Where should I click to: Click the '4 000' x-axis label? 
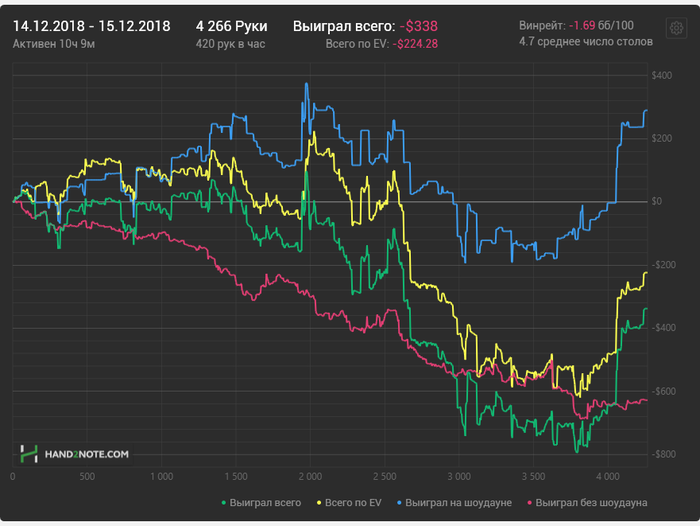point(608,477)
